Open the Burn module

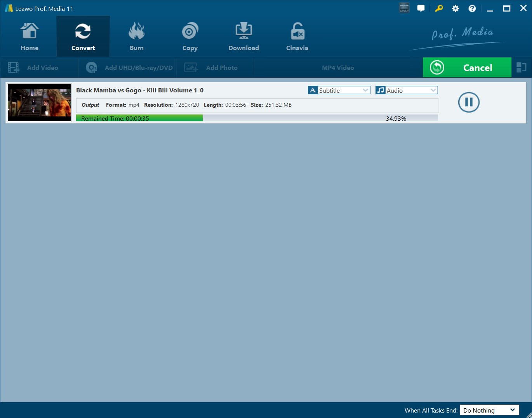(137, 37)
